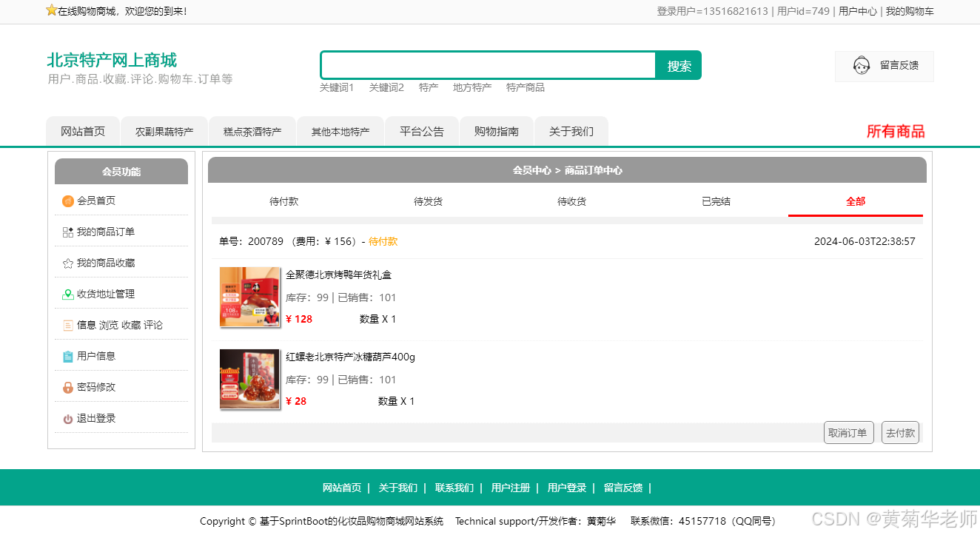Image resolution: width=980 pixels, height=535 pixels.
Task: Open the 红螺老北京特产冰糖葫芦 product thumbnail
Action: point(249,379)
